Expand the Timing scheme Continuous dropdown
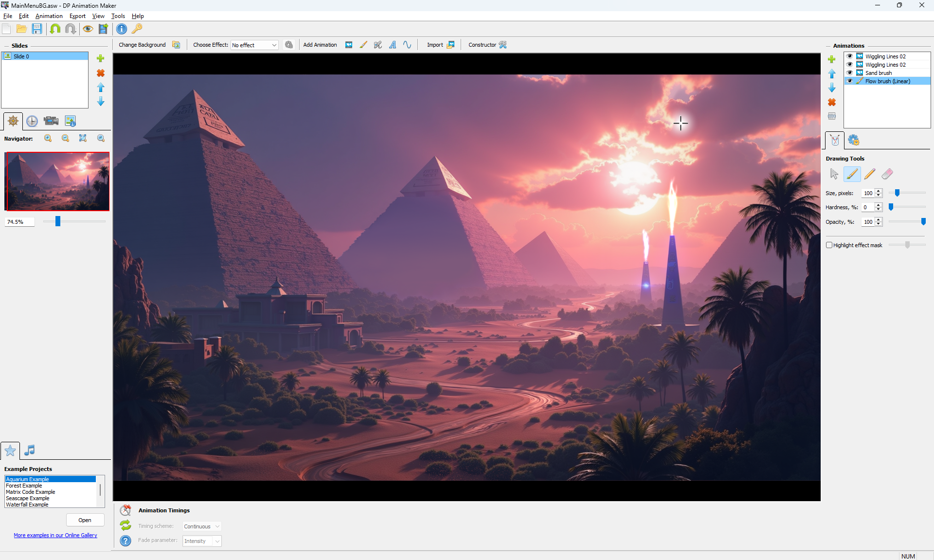The width and height of the screenshot is (934, 560). point(202,526)
